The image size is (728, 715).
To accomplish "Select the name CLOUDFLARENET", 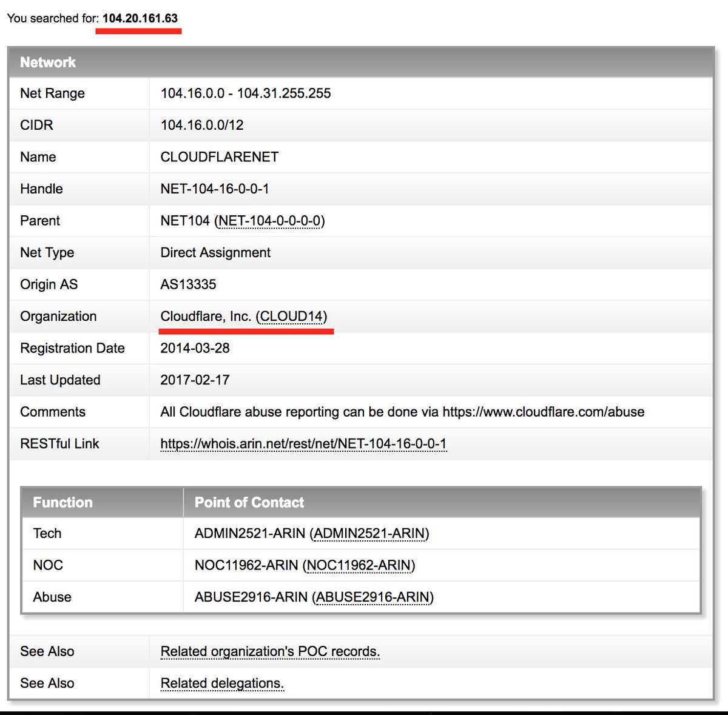I will [x=220, y=157].
